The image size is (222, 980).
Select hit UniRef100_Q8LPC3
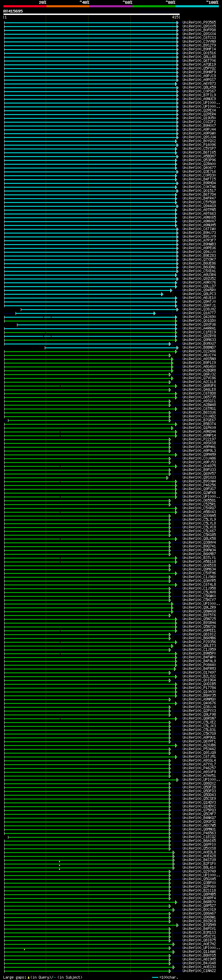[x=199, y=294]
